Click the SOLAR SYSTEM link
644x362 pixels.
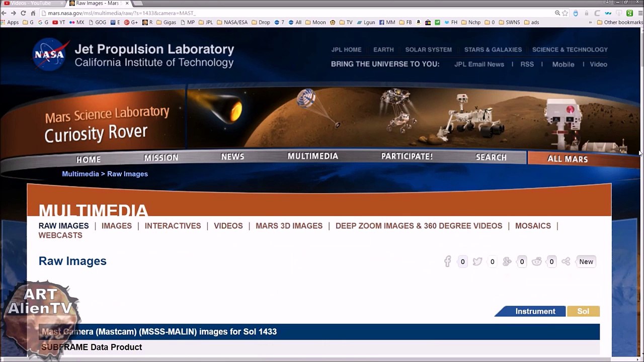(x=429, y=50)
